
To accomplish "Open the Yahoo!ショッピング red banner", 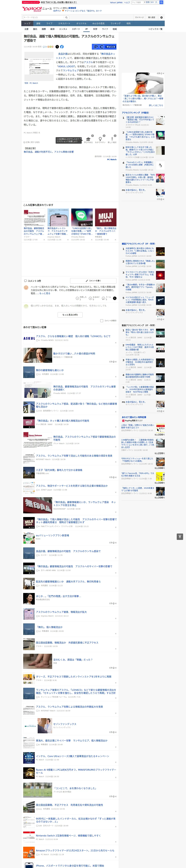I will point(31,2).
